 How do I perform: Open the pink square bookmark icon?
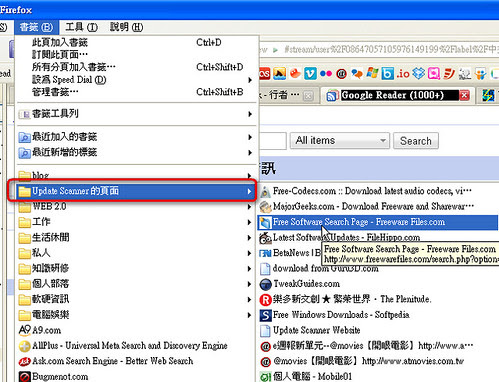[x=434, y=73]
